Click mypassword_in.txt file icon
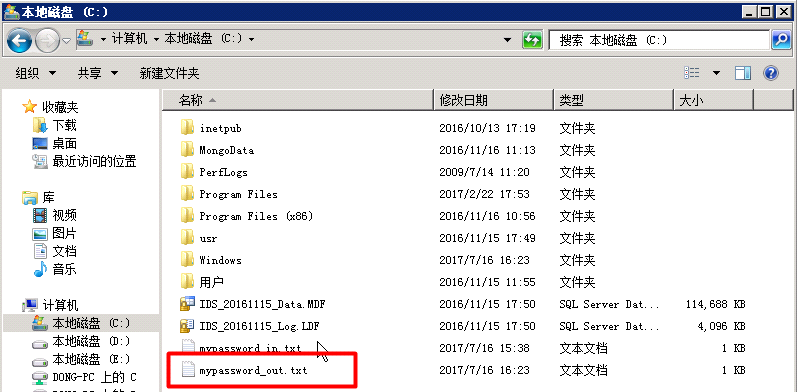The image size is (797, 392). point(188,347)
